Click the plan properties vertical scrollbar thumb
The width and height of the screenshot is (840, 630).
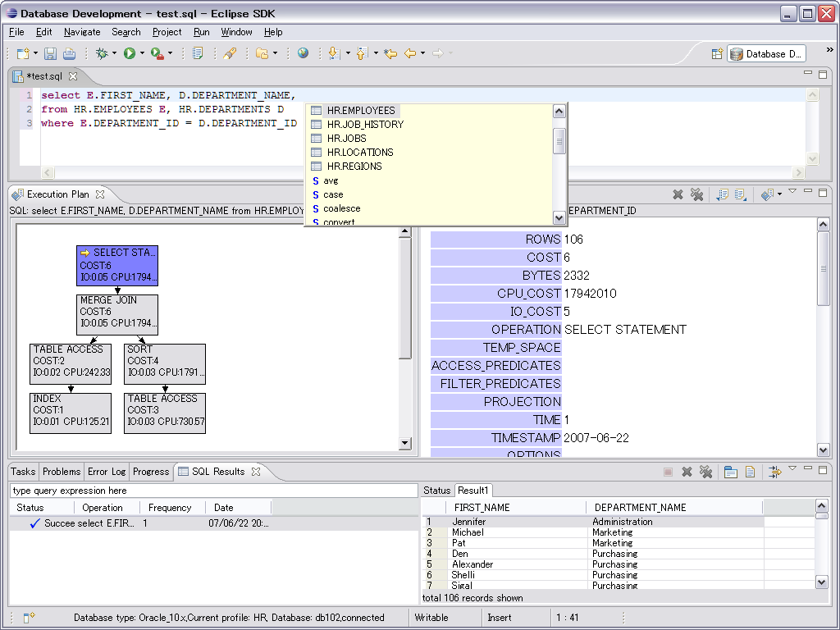(x=824, y=268)
